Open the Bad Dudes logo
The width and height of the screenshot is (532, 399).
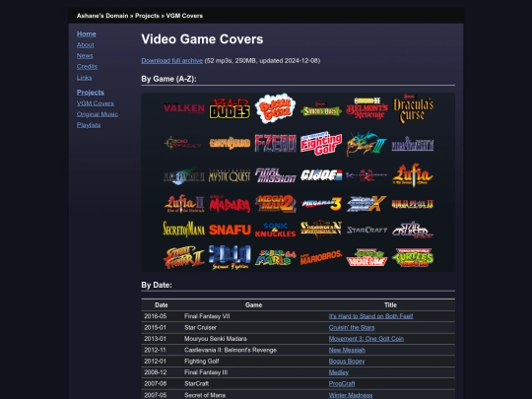(230, 108)
